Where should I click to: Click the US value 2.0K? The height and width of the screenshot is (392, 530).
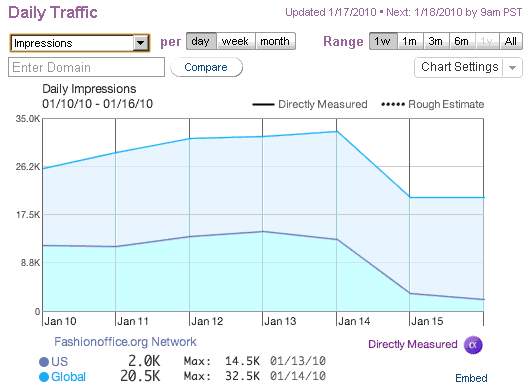(x=144, y=361)
